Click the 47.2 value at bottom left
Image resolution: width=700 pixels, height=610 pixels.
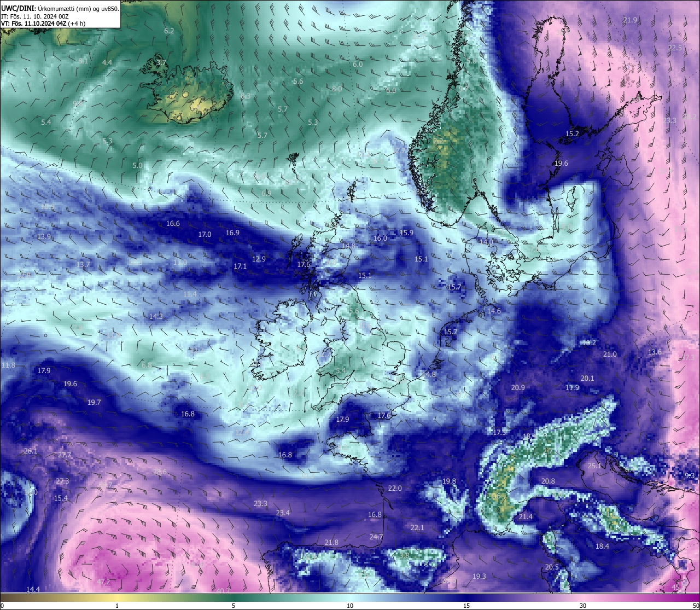point(103,582)
